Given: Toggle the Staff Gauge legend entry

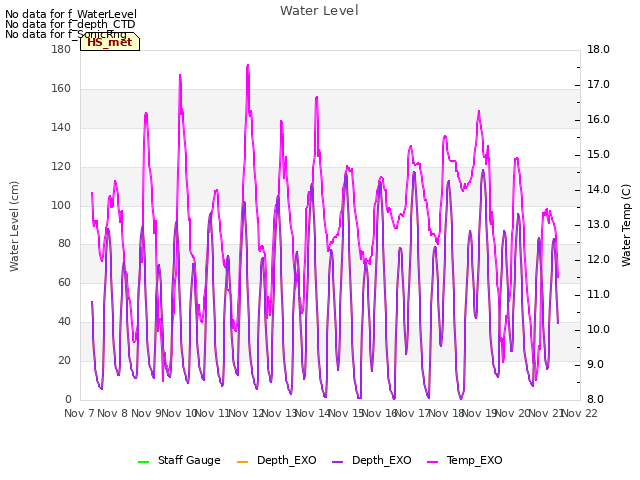Looking at the screenshot, I should pos(179,460).
